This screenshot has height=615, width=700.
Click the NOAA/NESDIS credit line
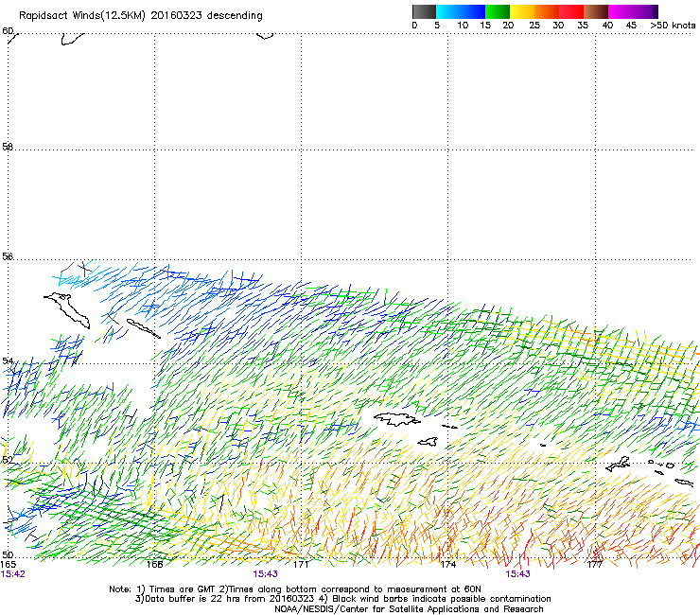click(409, 609)
